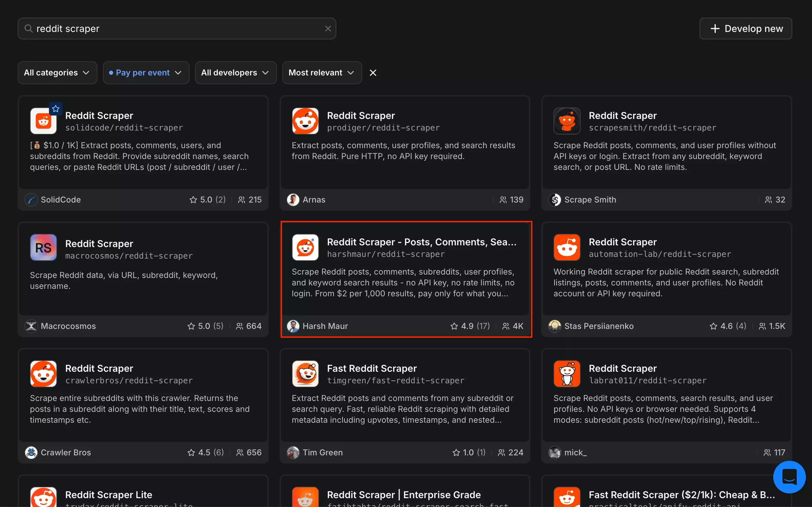Viewport: 812px width, 507px height.
Task: Click the Harsh Maur developer avatar
Action: click(x=293, y=326)
